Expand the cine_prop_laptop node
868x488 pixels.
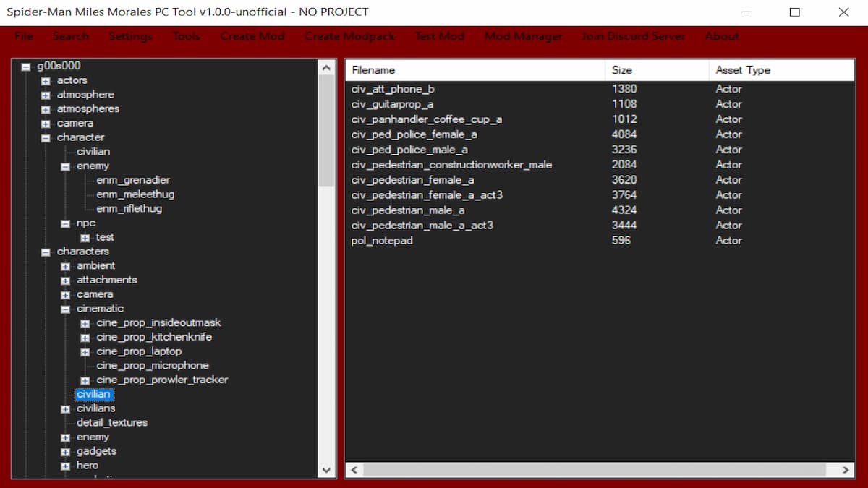(85, 352)
